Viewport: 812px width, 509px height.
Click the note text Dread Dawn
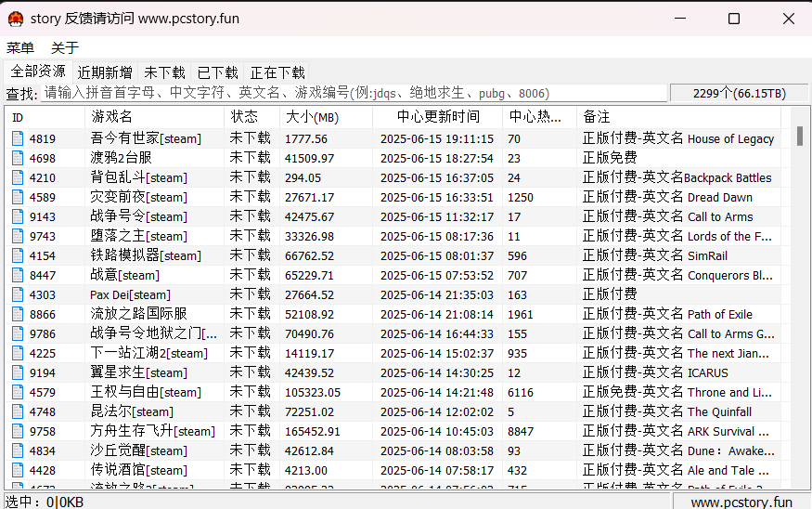click(720, 198)
